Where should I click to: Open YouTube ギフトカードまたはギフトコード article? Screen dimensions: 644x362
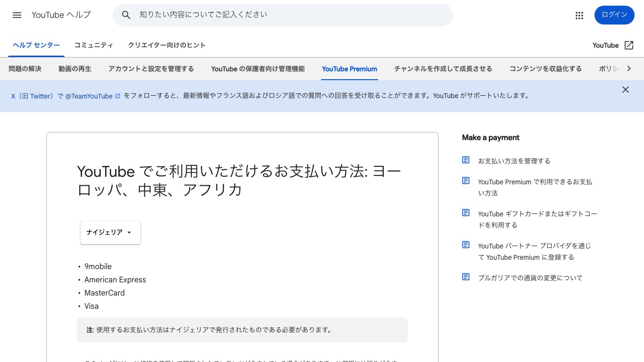tap(537, 219)
